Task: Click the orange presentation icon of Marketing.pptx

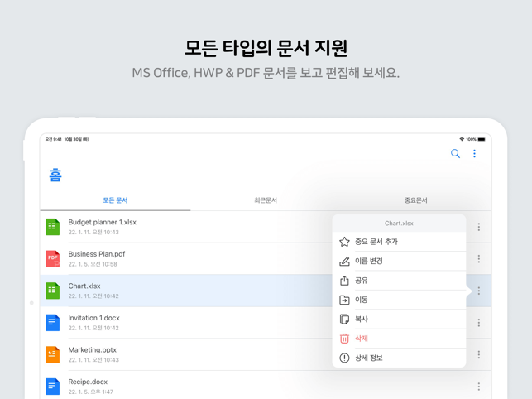Action: click(53, 354)
